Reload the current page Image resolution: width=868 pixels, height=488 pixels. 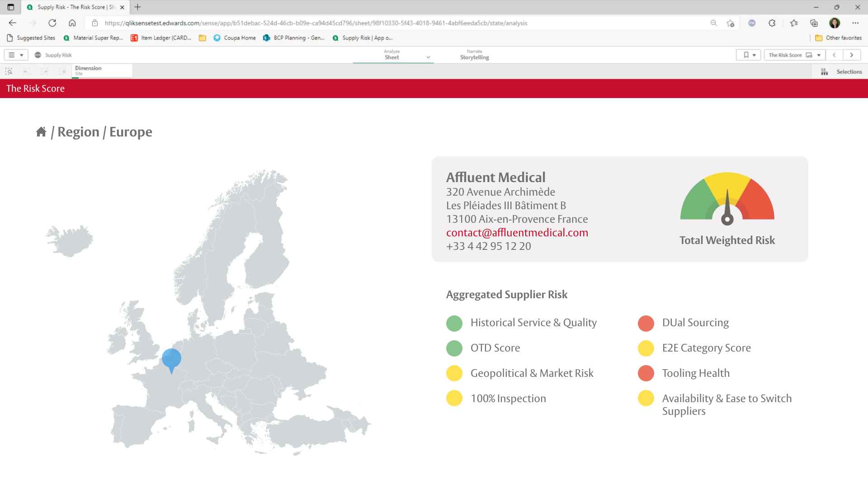pos(52,23)
